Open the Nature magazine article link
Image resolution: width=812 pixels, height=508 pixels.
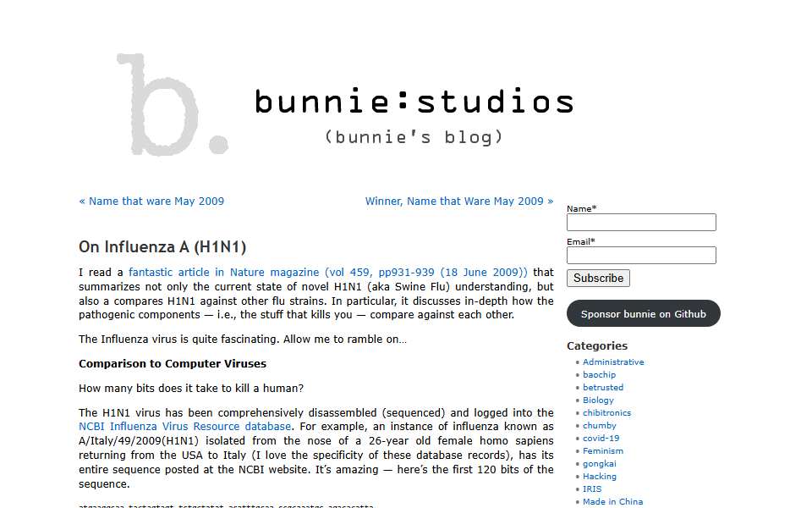tap(328, 272)
